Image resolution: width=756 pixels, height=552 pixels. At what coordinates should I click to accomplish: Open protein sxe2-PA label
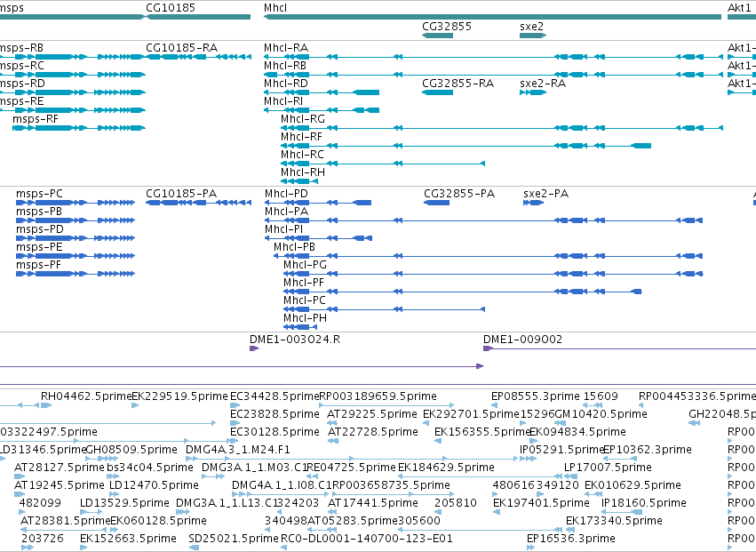tap(545, 194)
